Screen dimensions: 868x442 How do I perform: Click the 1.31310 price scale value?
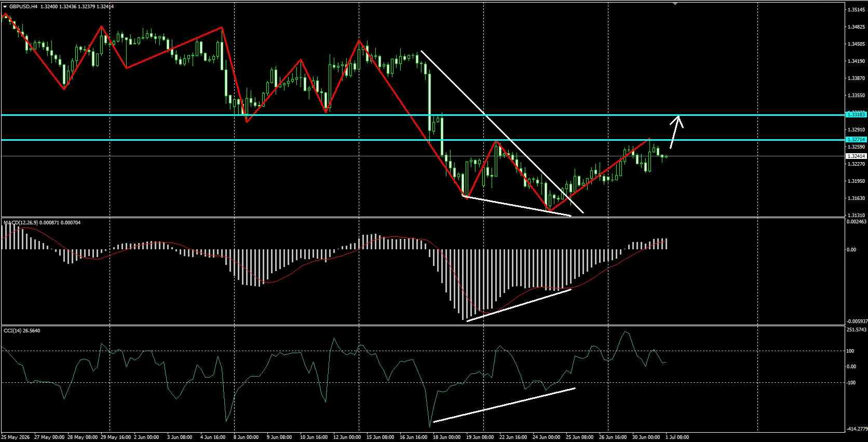point(856,216)
